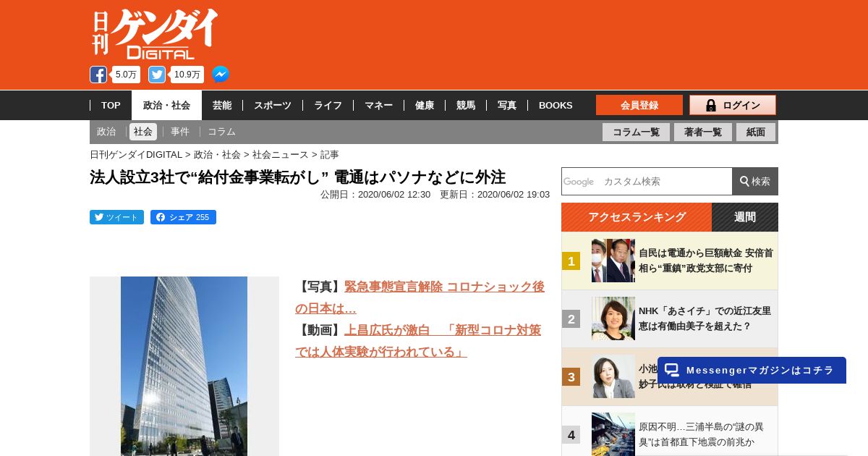Open the 写真 menu section

click(507, 106)
